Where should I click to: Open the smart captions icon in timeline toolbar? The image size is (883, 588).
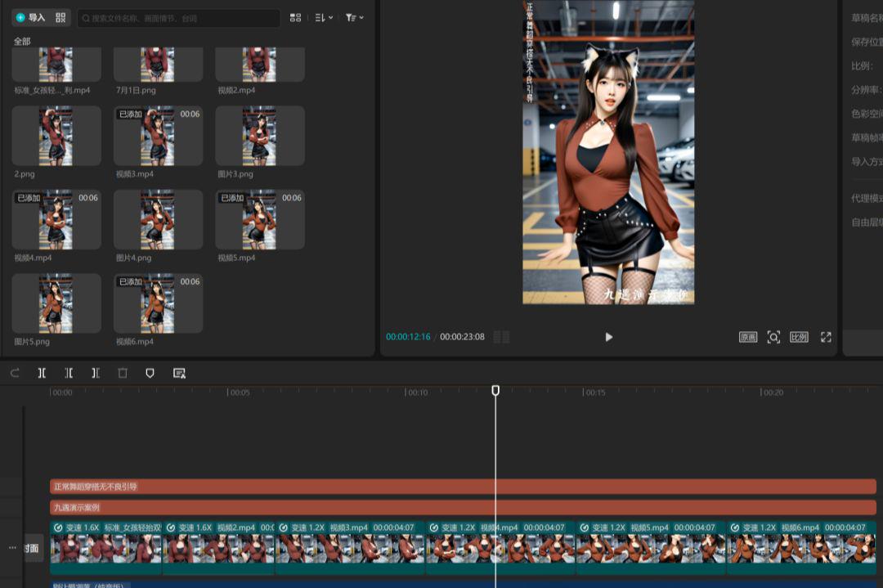tap(177, 373)
